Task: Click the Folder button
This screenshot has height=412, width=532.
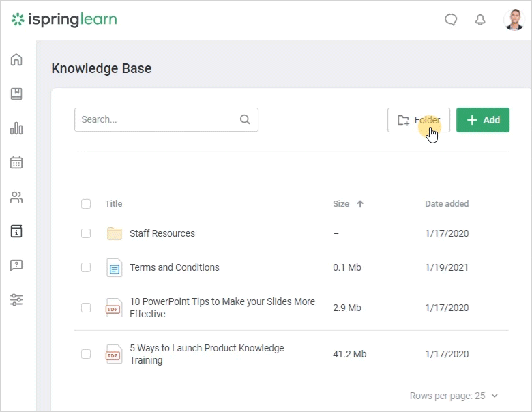Action: tap(418, 120)
